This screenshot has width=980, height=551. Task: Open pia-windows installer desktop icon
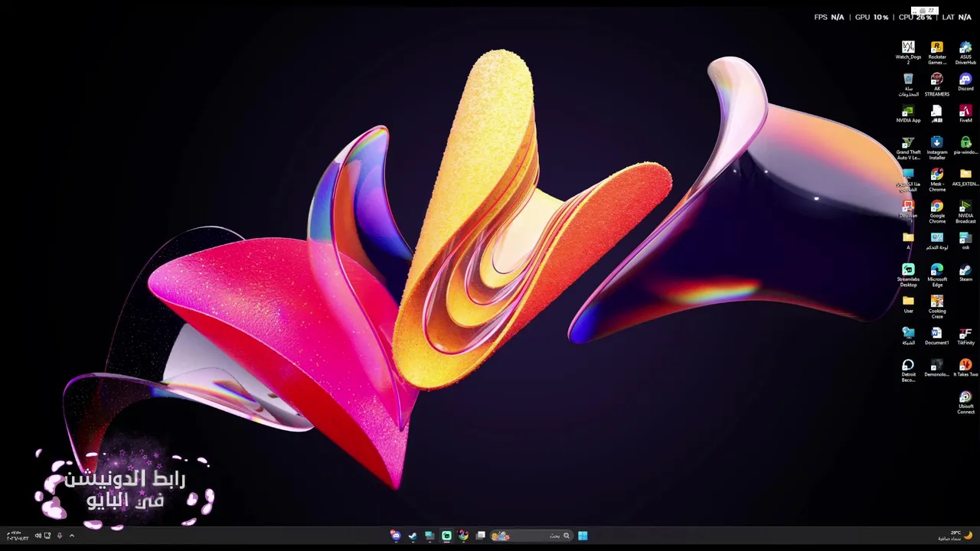965,145
